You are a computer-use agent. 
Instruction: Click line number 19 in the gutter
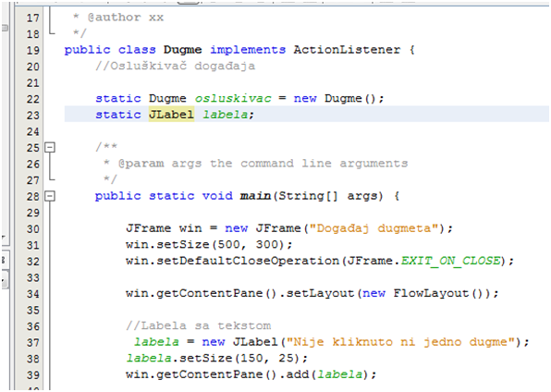click(32, 50)
